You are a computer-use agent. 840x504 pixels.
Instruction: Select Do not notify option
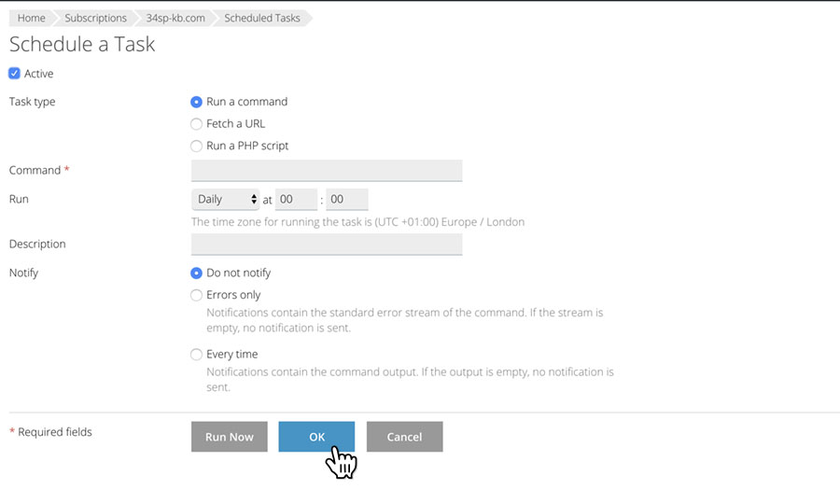tap(197, 273)
